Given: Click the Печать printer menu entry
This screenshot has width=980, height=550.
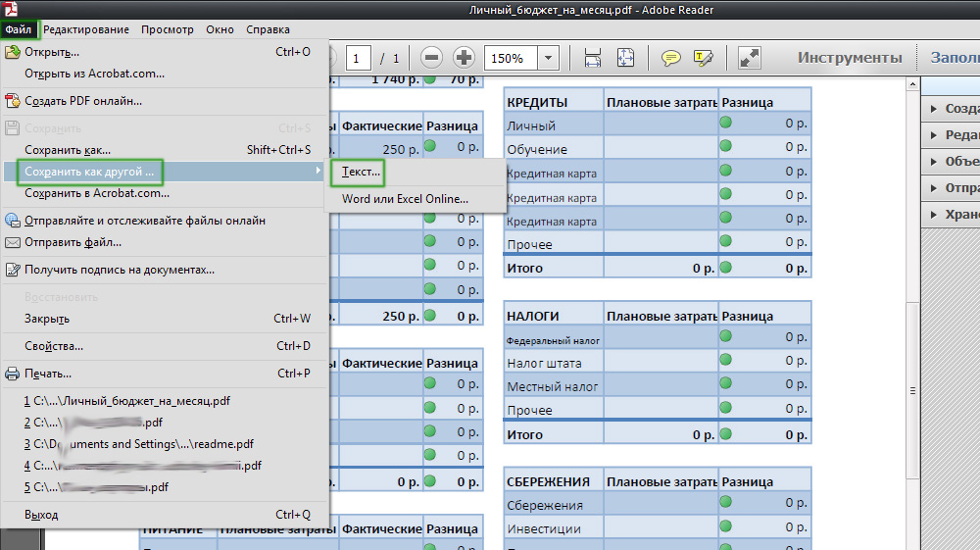Looking at the screenshot, I should coord(47,374).
